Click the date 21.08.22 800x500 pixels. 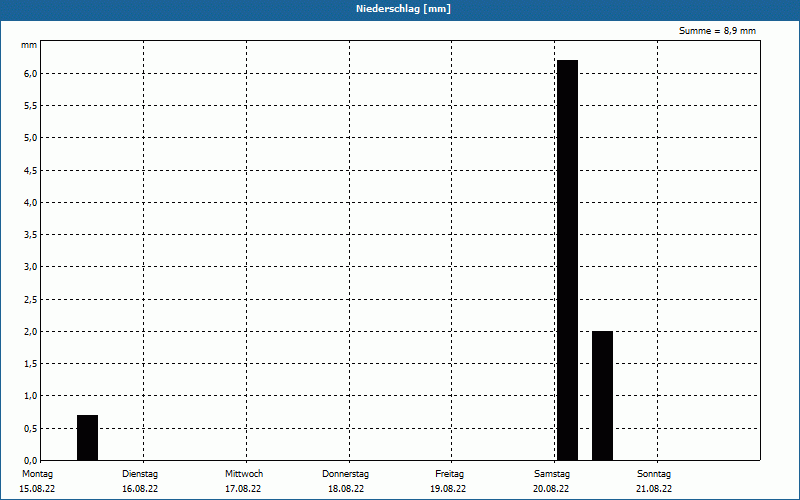(654, 489)
